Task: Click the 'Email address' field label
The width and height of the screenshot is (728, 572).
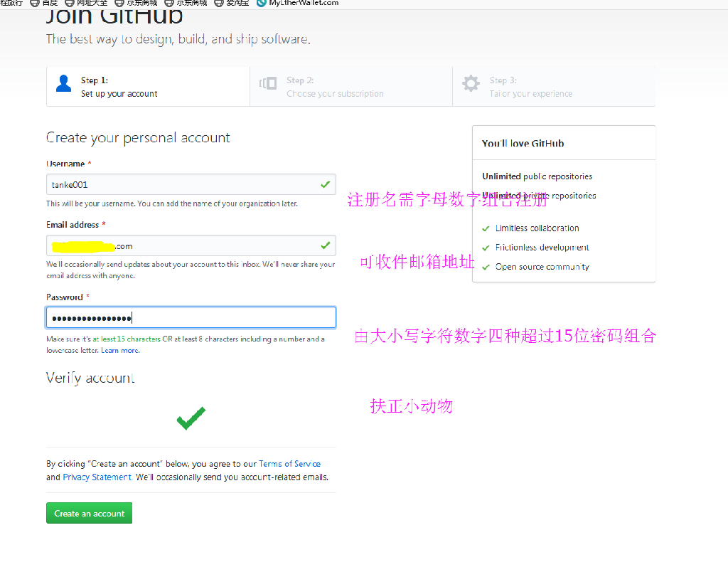Action: (x=73, y=225)
